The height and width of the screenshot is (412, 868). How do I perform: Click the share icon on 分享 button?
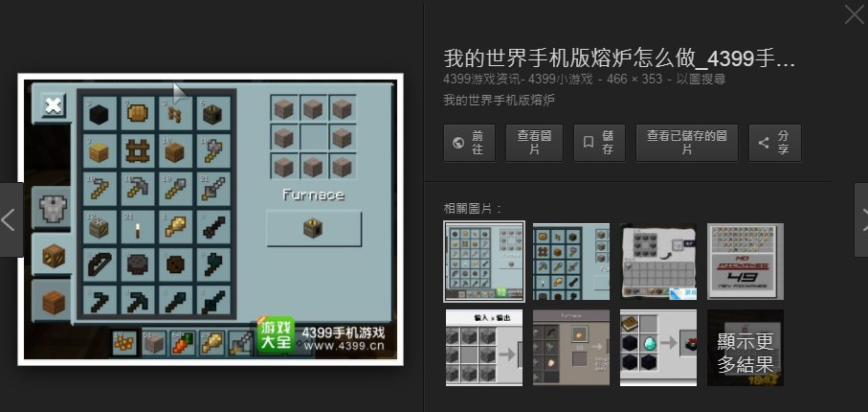pos(764,143)
